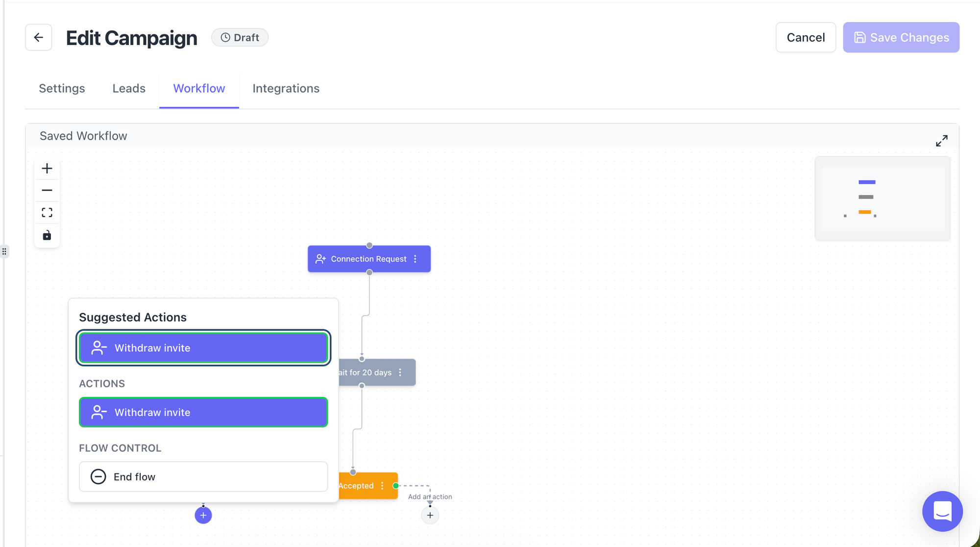The width and height of the screenshot is (980, 547).
Task: Click Save Changes button
Action: 901,37
